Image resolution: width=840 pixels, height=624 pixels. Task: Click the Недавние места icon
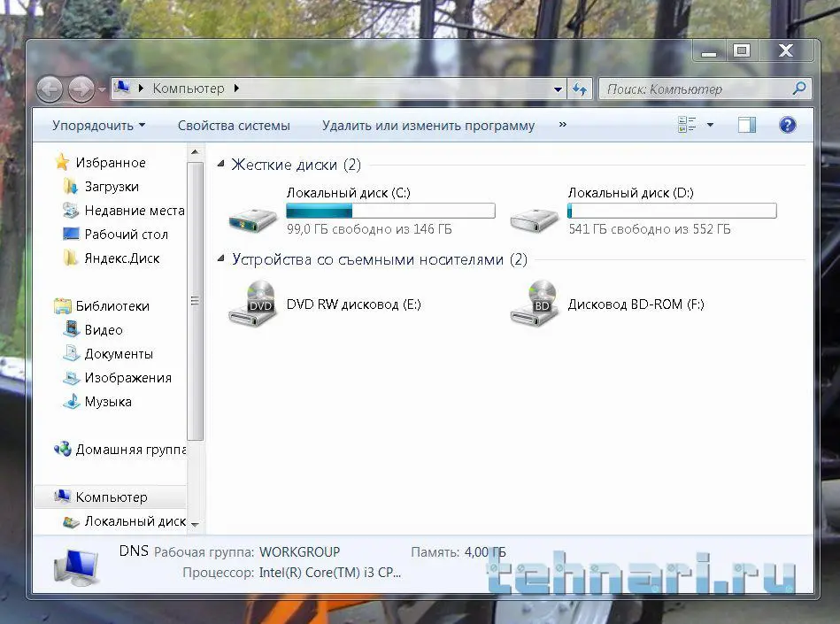click(x=70, y=210)
